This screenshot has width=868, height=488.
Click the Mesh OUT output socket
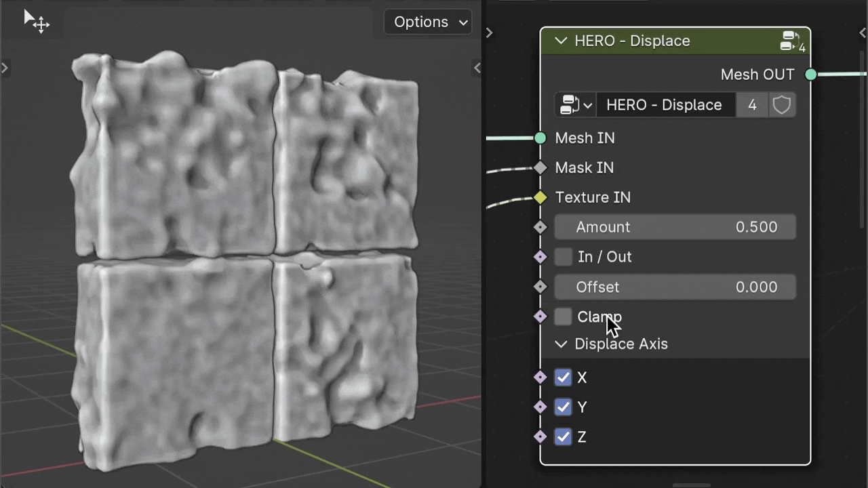pos(811,75)
